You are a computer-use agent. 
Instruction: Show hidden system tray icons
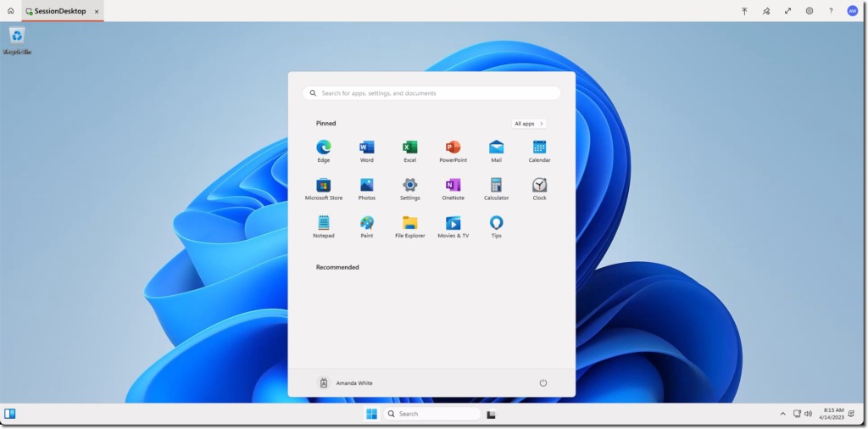point(782,414)
